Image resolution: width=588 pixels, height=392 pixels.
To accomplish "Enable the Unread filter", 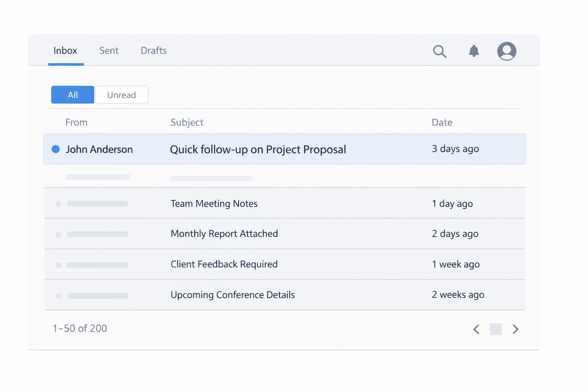I will pos(121,95).
